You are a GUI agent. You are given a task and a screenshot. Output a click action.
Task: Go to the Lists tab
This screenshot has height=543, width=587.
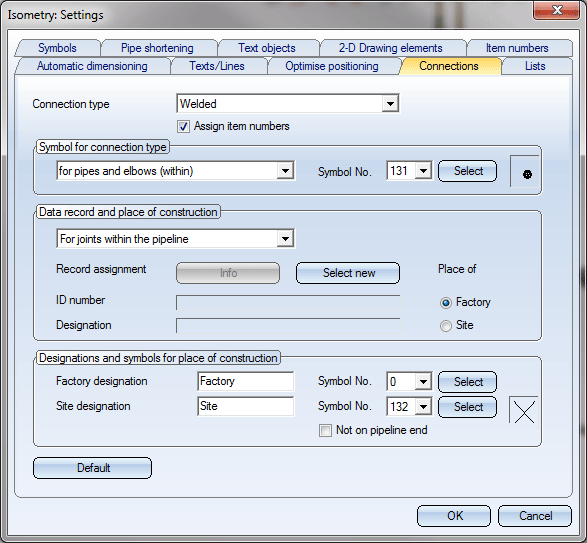pyautogui.click(x=535, y=66)
